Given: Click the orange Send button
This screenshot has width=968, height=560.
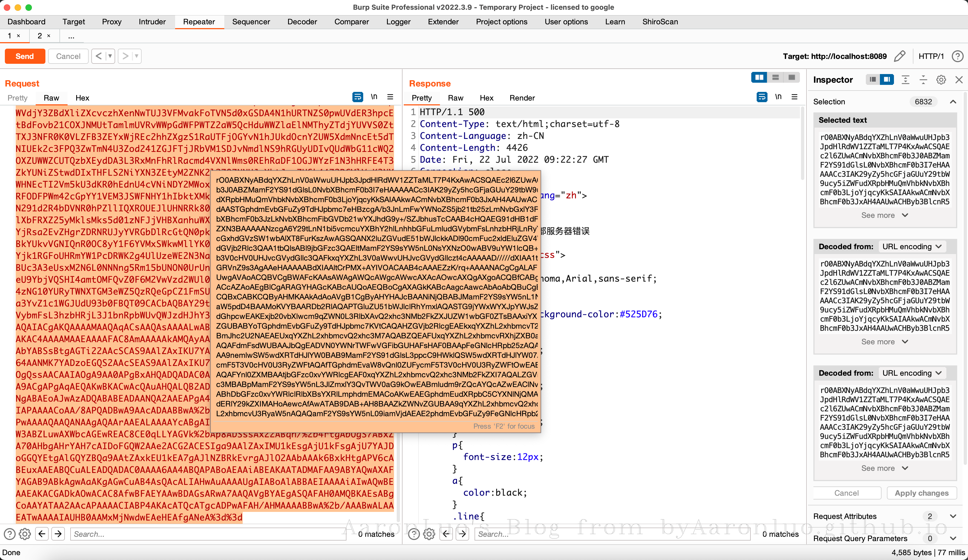Looking at the screenshot, I should 25,56.
